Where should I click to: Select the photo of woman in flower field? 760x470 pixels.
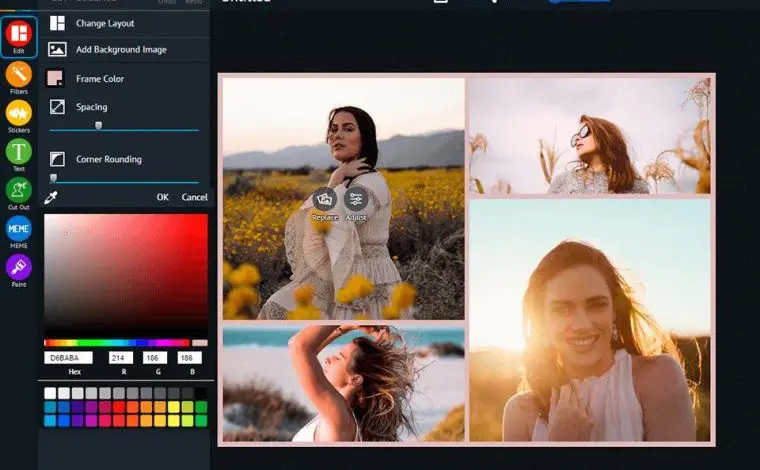[344, 199]
